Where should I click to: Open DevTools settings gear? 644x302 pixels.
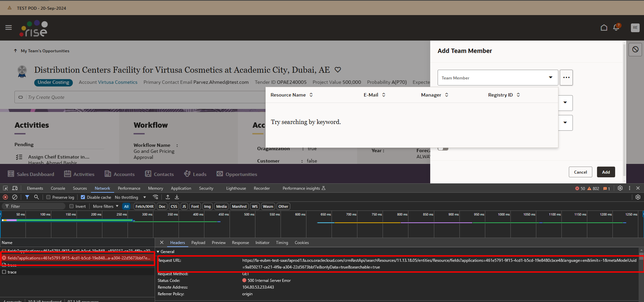620,188
